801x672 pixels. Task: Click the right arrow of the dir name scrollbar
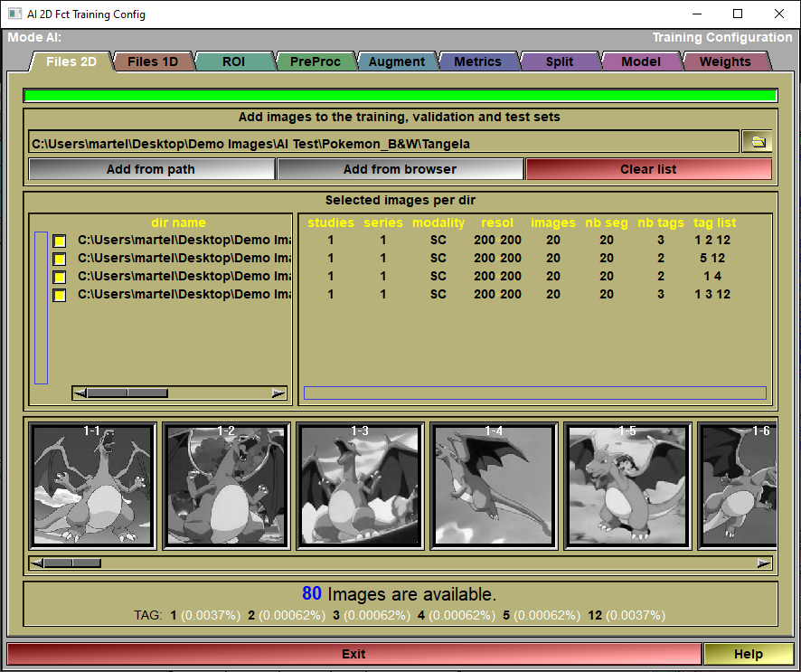coord(278,393)
